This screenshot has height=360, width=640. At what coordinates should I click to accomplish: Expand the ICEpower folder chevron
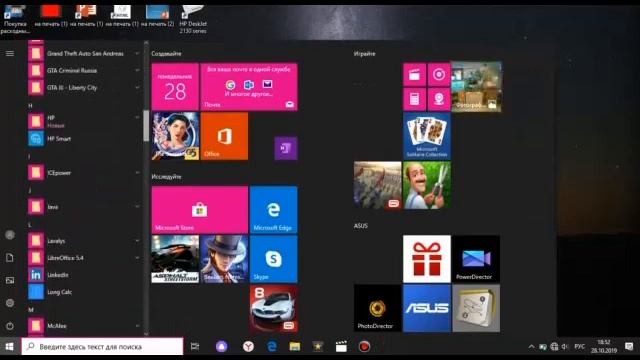click(x=137, y=173)
